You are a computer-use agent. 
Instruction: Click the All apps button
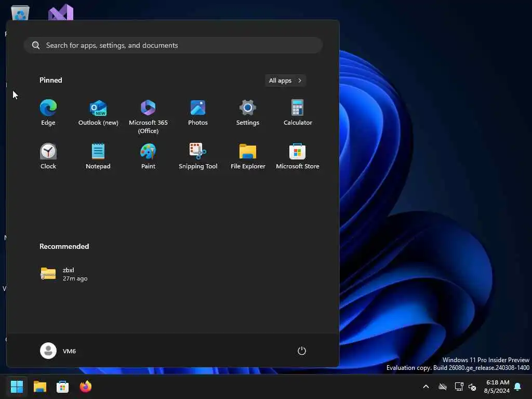[x=285, y=81]
